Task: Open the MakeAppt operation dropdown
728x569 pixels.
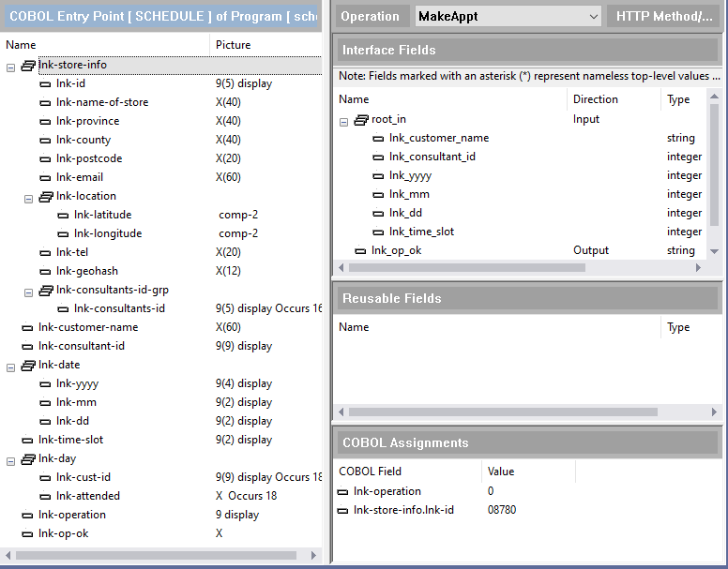Action: 592,16
